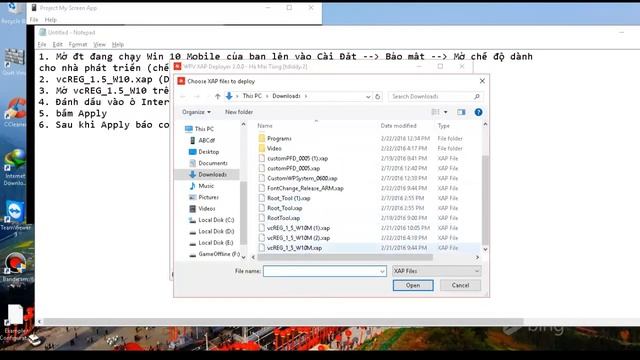Expand the address bar path dropdown
Screen dimensions: 640x360
click(x=368, y=96)
